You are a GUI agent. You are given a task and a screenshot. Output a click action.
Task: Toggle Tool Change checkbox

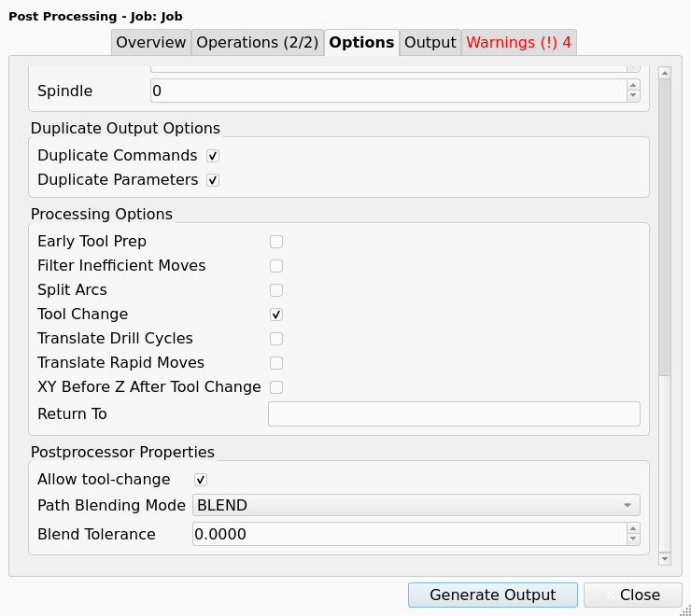pyautogui.click(x=276, y=315)
